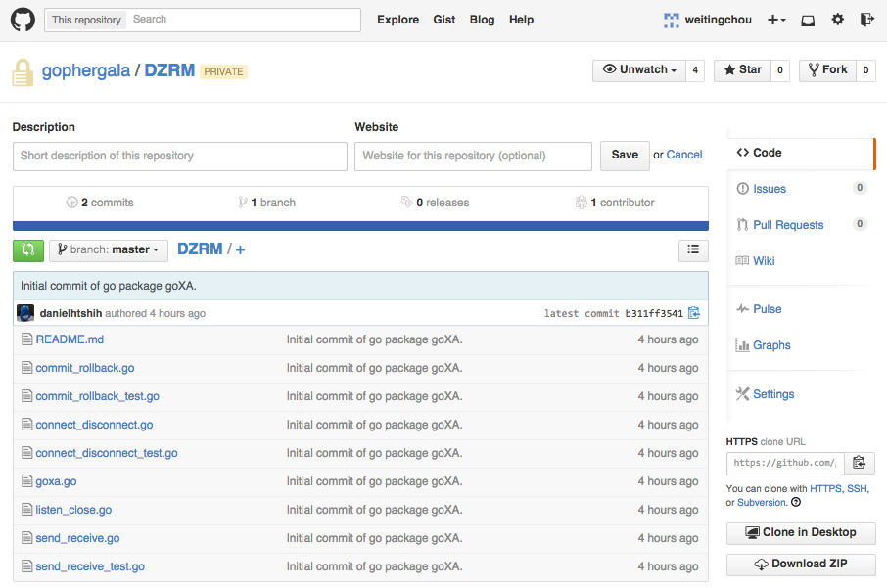This screenshot has height=588, width=887.
Task: Open Blog in top navigation
Action: [x=482, y=20]
